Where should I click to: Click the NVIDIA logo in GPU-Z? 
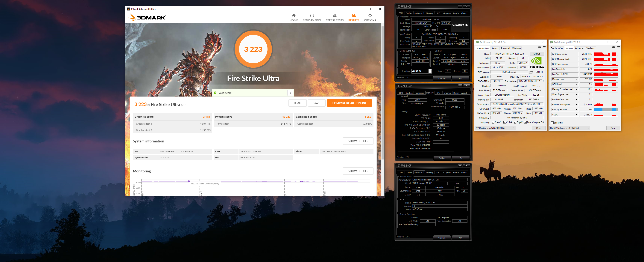[x=537, y=63]
